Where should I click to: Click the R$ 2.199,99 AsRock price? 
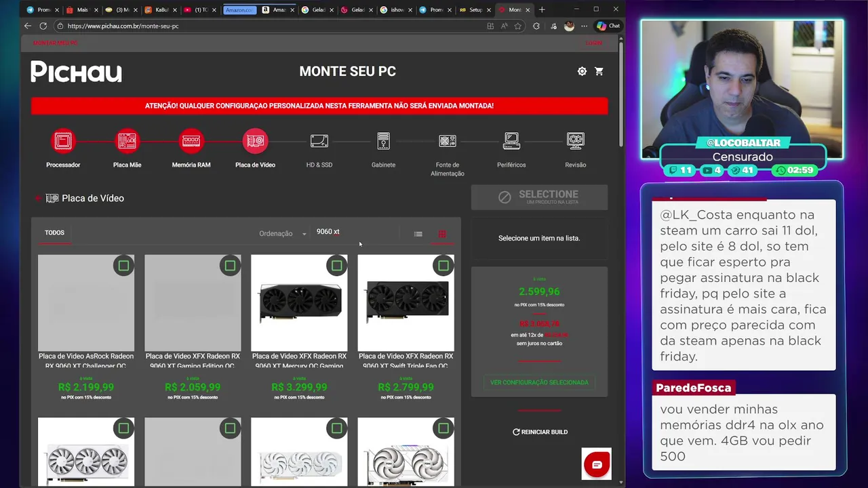click(86, 387)
